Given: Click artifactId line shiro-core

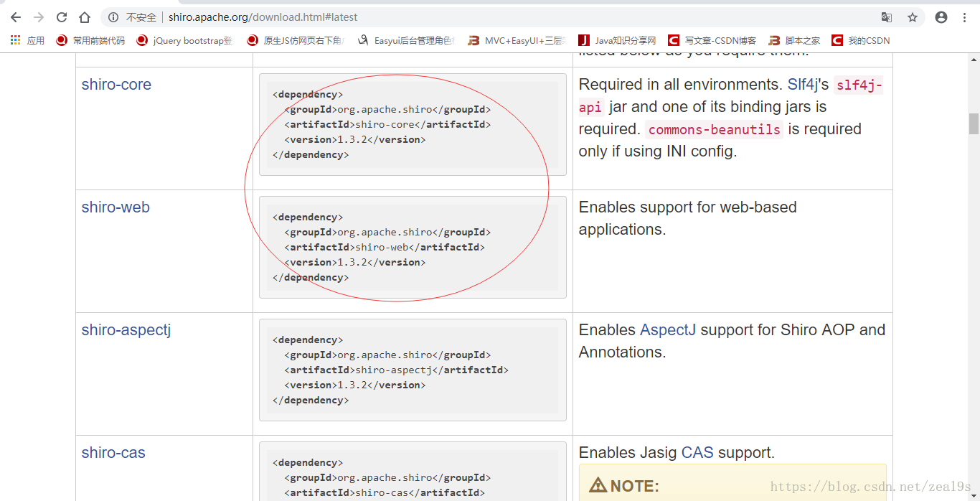Looking at the screenshot, I should (x=388, y=125).
